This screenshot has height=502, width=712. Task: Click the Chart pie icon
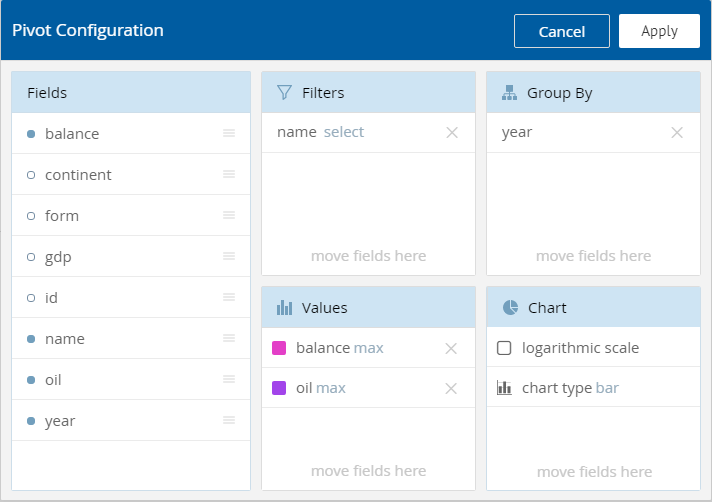(510, 308)
